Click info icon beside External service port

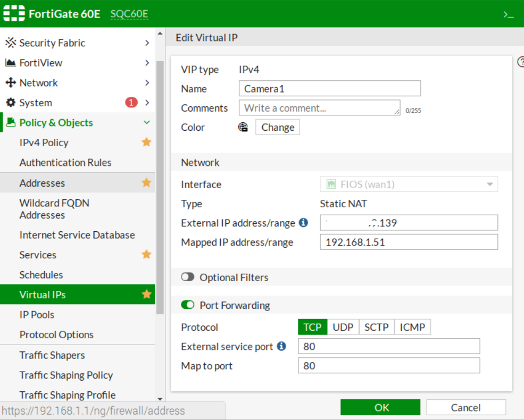(x=281, y=346)
